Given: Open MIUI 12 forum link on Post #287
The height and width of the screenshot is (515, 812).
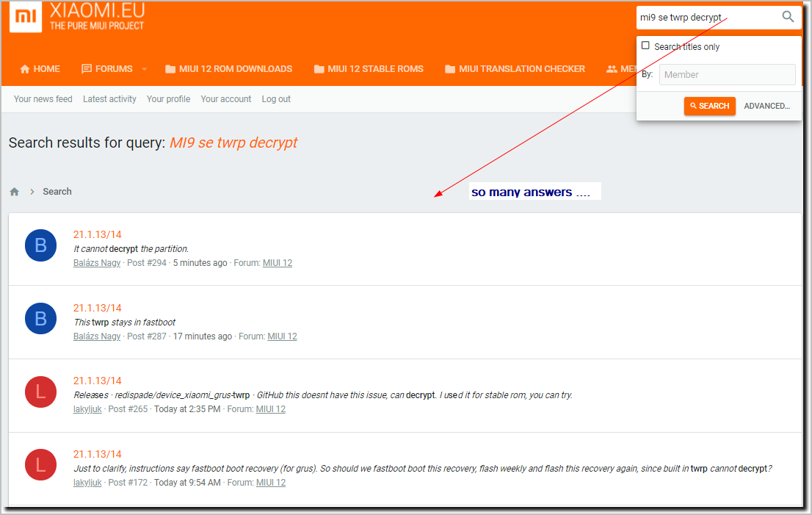Looking at the screenshot, I should (282, 336).
